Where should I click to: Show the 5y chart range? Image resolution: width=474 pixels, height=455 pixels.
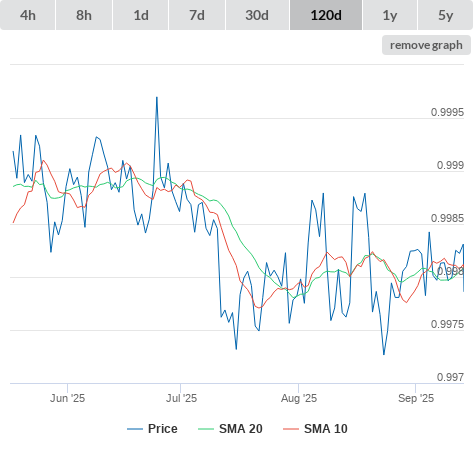click(x=446, y=15)
